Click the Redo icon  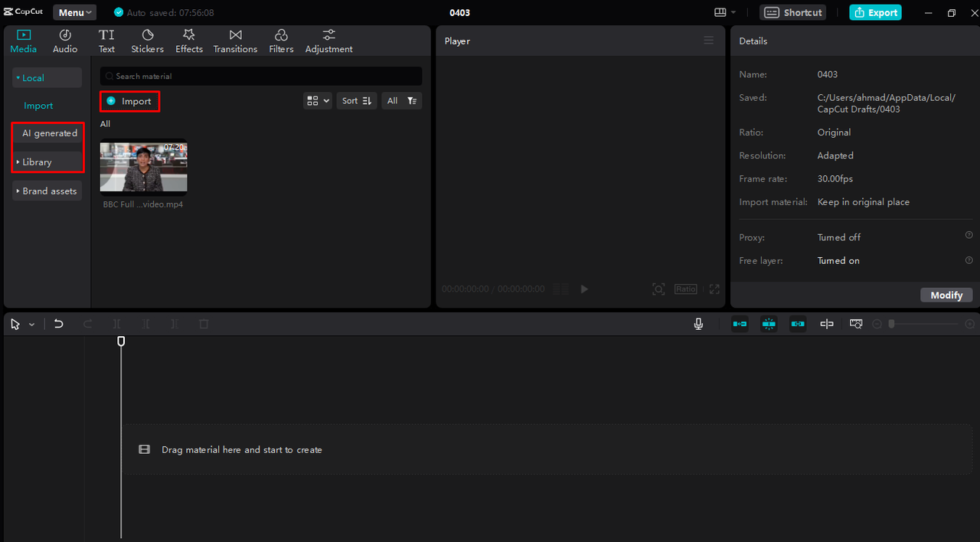87,324
